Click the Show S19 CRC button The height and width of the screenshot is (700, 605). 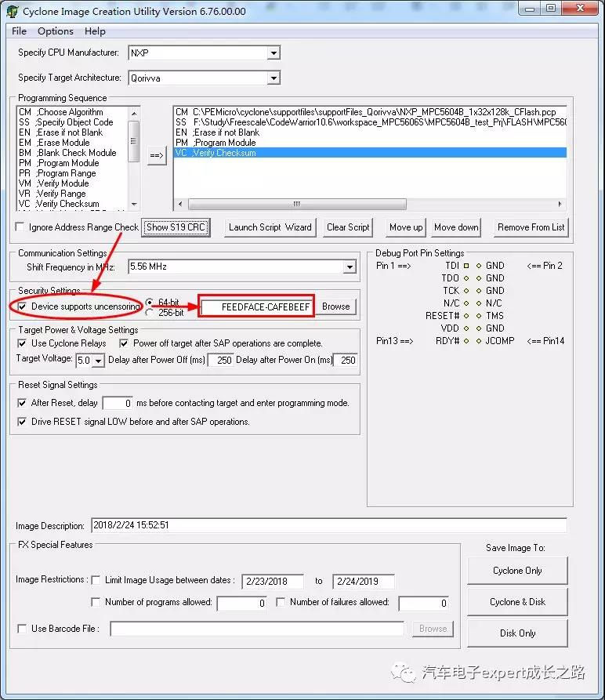pos(176,227)
